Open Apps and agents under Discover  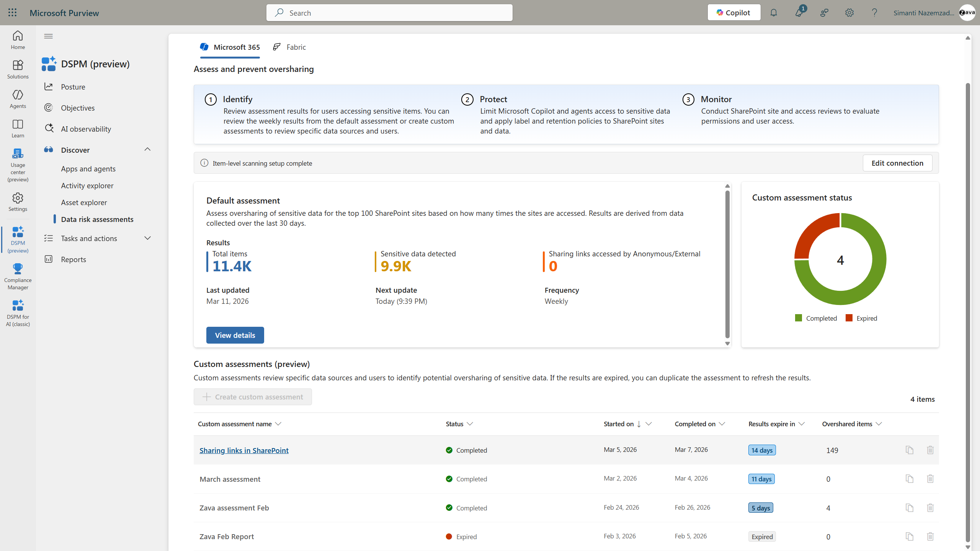(x=88, y=169)
